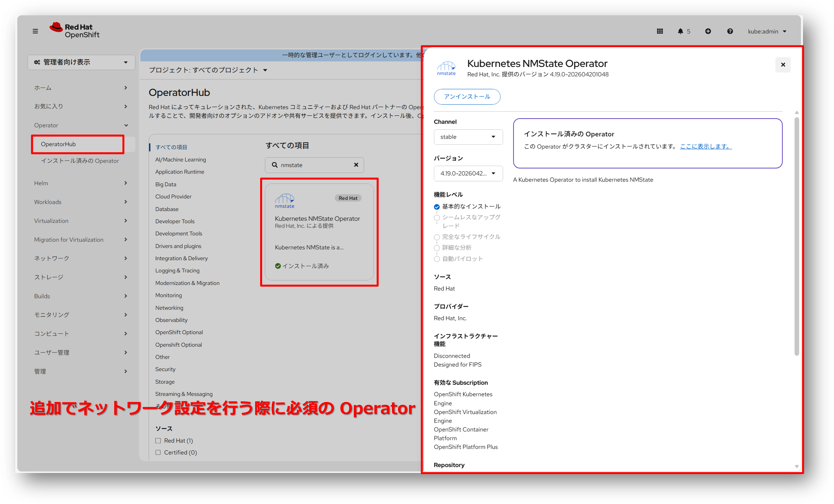
Task: Open the kube:admin user menu
Action: click(767, 31)
